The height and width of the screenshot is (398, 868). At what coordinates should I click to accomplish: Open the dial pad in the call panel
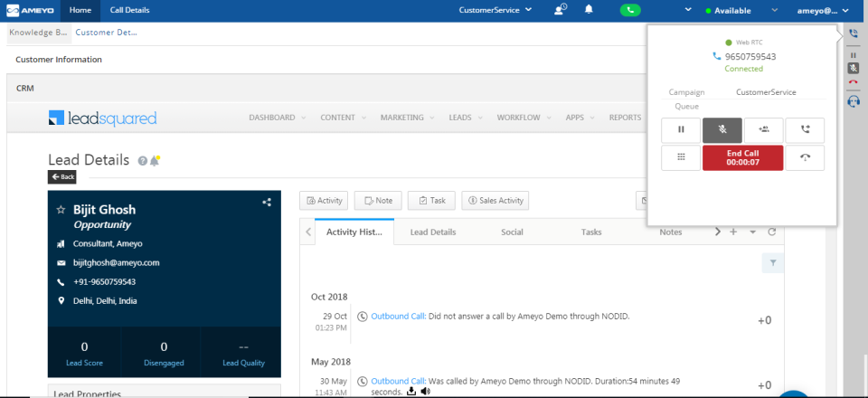pyautogui.click(x=681, y=157)
